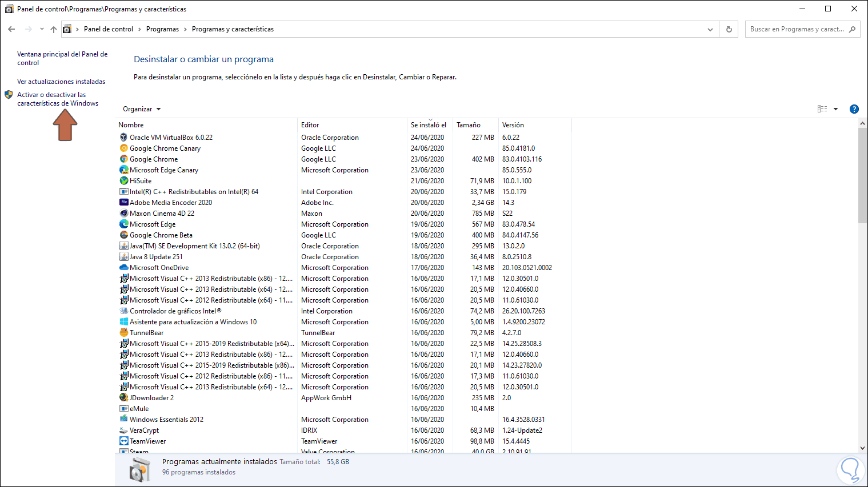This screenshot has width=868, height=487.
Task: Sort the list by the Nombre column
Action: [207, 125]
